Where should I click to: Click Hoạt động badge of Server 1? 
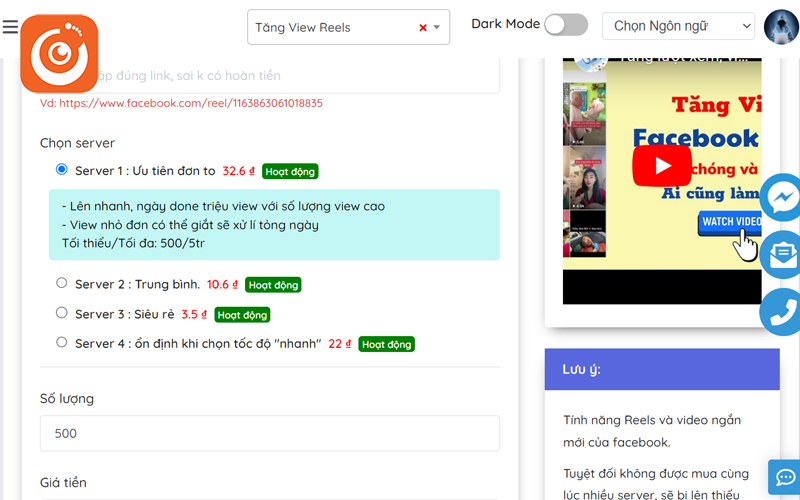pyautogui.click(x=290, y=171)
